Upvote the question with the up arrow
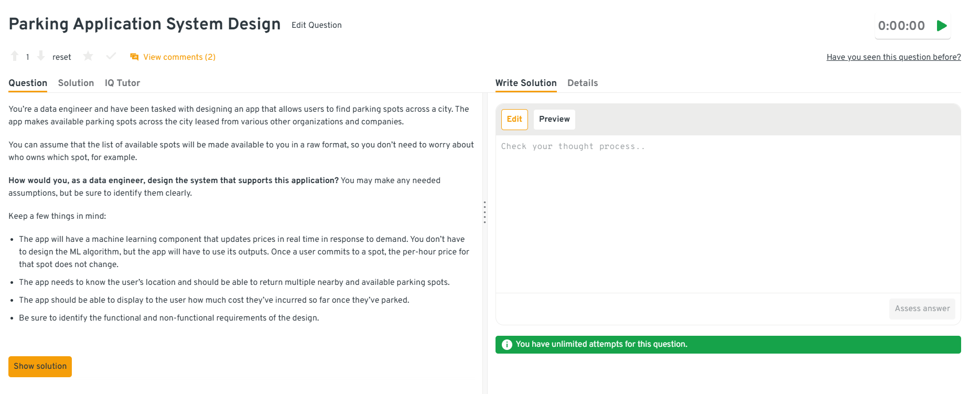This screenshot has width=980, height=394. 15,56
